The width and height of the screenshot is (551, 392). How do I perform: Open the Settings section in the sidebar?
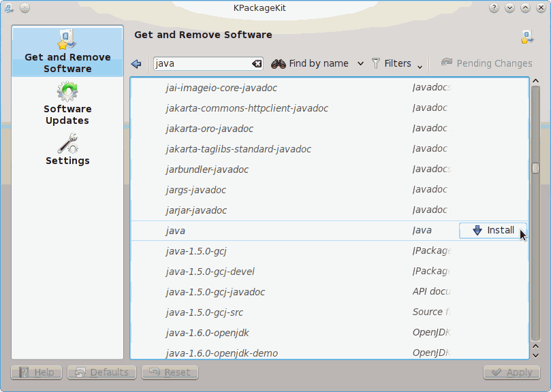coord(67,149)
